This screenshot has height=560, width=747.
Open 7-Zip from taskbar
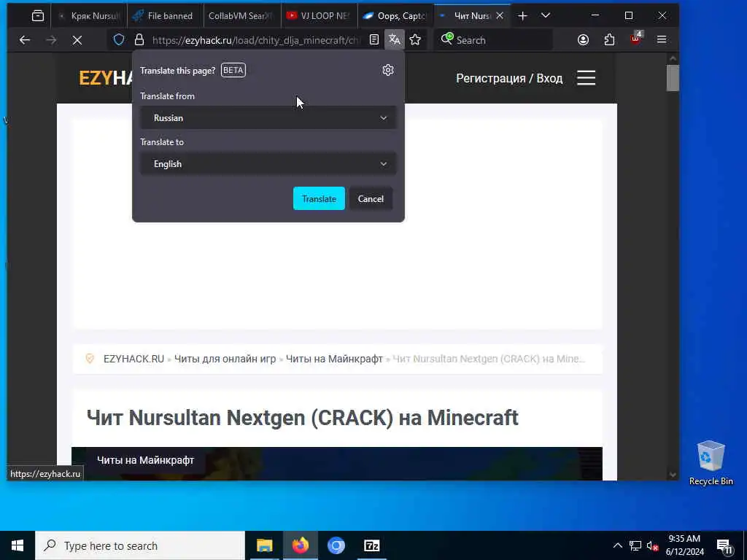click(x=371, y=545)
